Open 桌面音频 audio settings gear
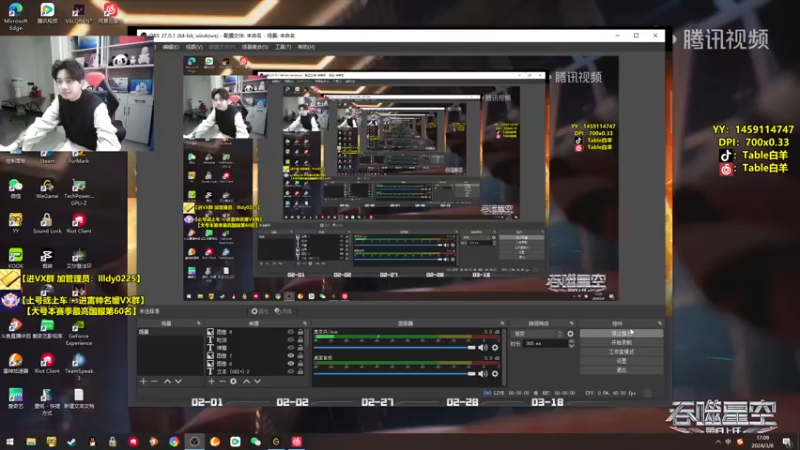Viewport: 800px width, 450px height. 495,373
